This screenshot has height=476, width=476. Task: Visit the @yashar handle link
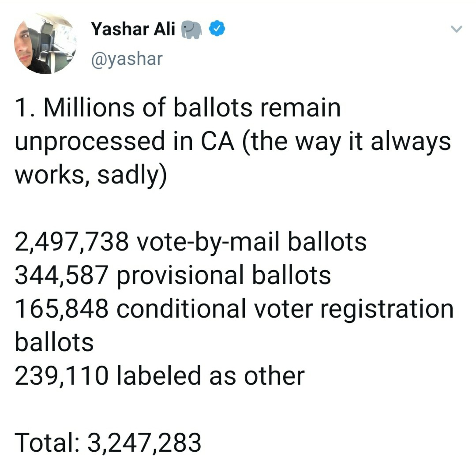pyautogui.click(x=127, y=59)
